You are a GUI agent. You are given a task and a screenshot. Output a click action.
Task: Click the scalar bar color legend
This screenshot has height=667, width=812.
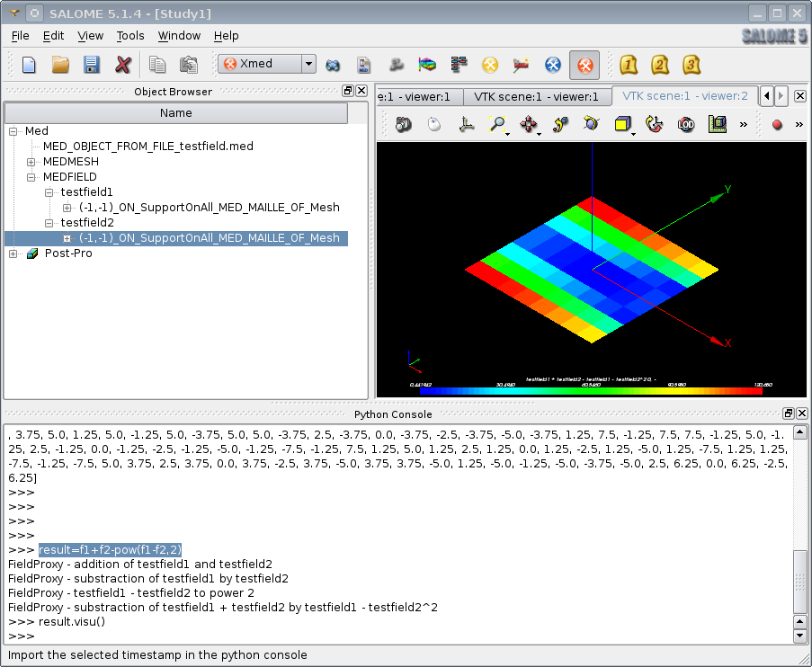coord(591,391)
